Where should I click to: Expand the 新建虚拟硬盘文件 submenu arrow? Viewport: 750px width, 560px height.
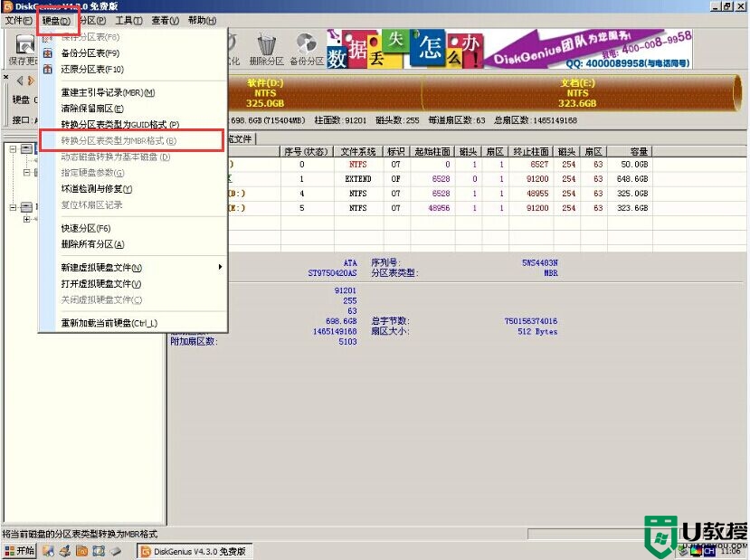point(220,268)
